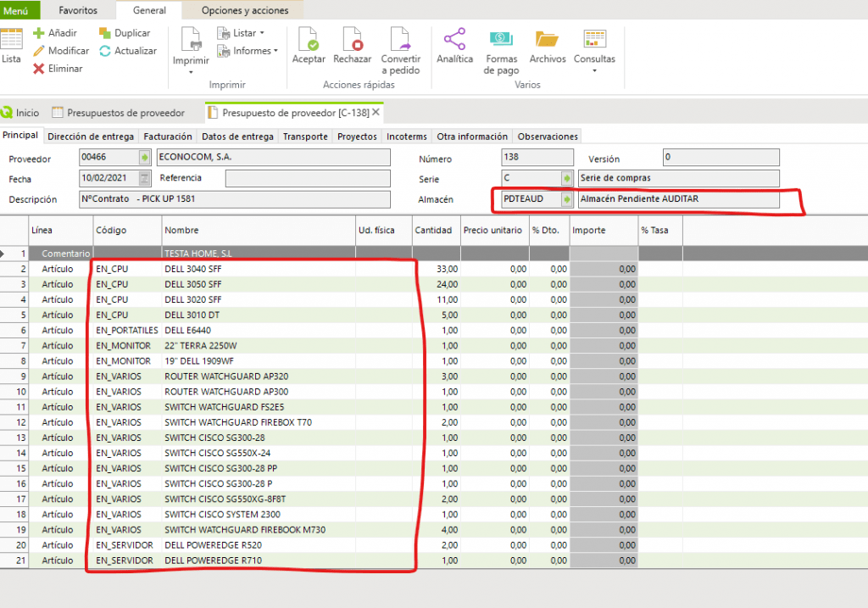Image resolution: width=868 pixels, height=608 pixels.
Task: Select row number 21 header
Action: (x=14, y=561)
